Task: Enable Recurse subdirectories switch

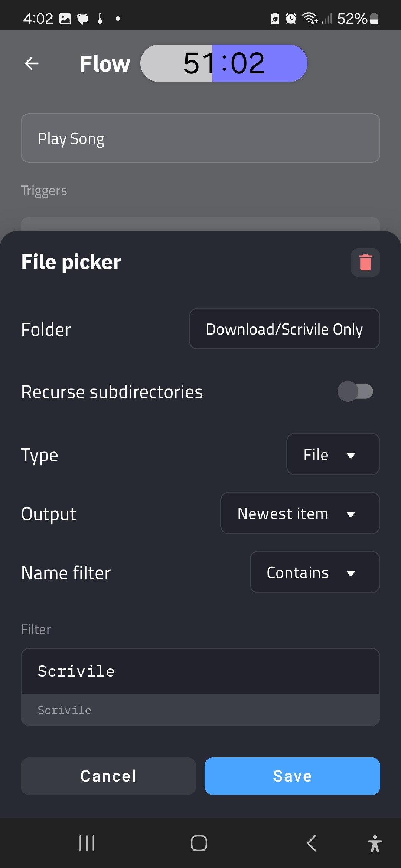Action: point(355,391)
